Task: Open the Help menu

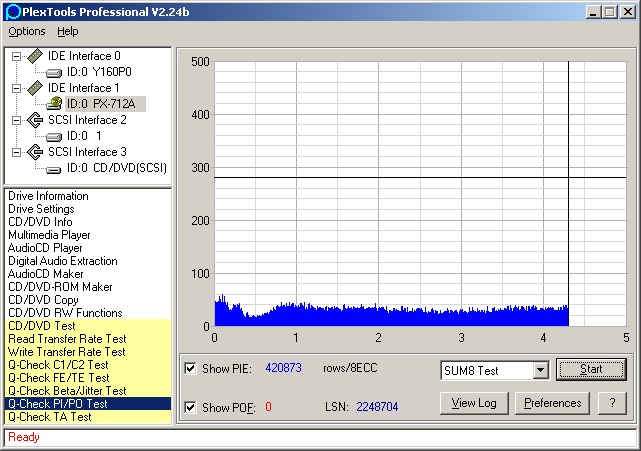Action: coord(67,31)
